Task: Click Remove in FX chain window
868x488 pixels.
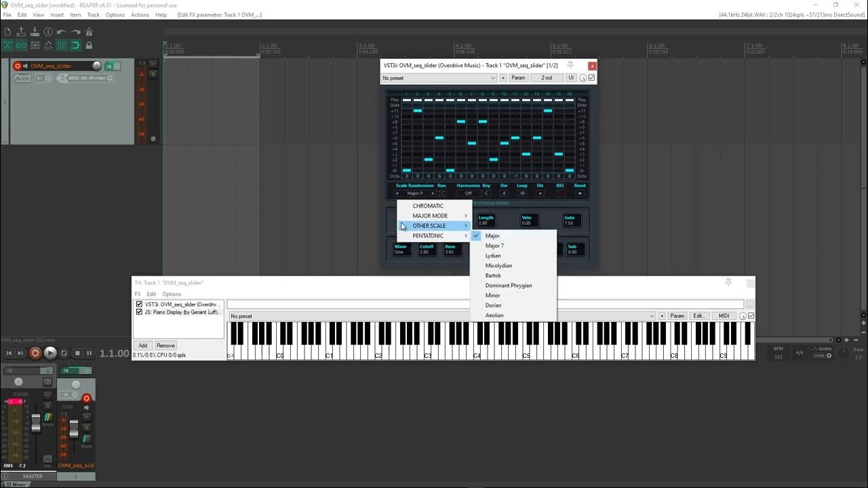Action: coord(165,346)
